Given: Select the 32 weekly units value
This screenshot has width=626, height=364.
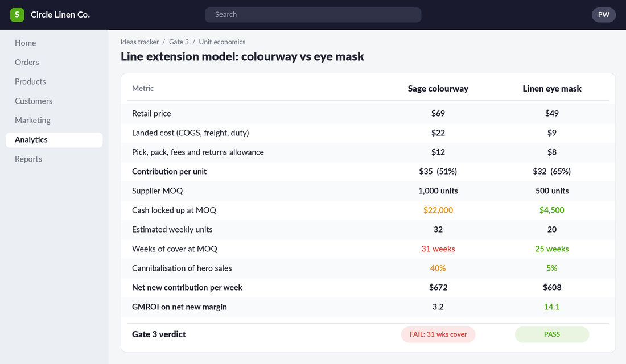Looking at the screenshot, I should (438, 230).
